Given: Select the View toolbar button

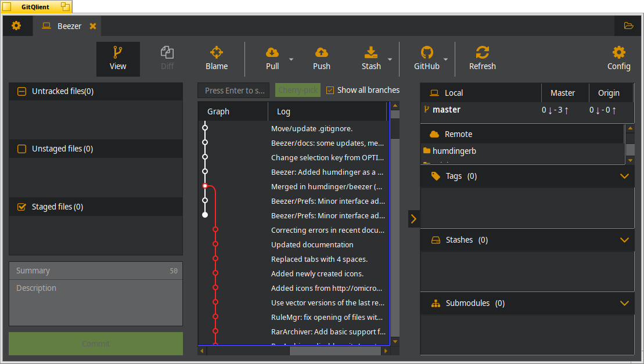Looking at the screenshot, I should coord(118,59).
